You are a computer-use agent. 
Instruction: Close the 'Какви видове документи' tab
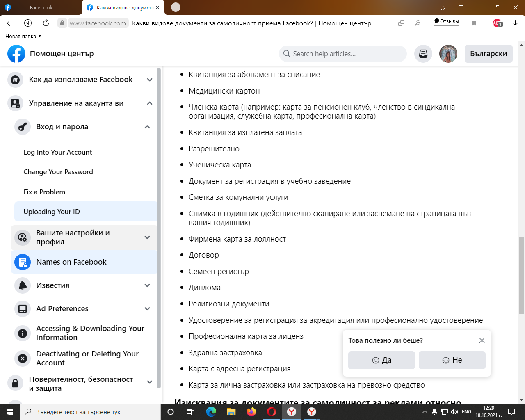(157, 7)
